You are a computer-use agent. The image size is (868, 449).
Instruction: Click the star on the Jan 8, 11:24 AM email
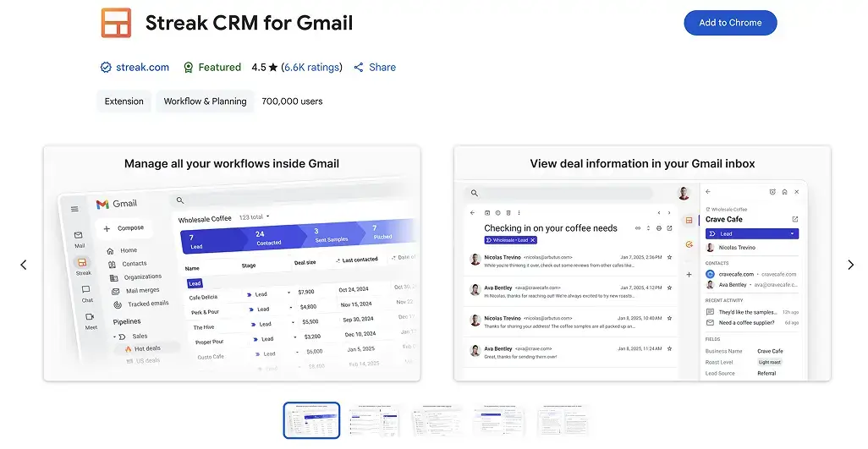click(669, 349)
